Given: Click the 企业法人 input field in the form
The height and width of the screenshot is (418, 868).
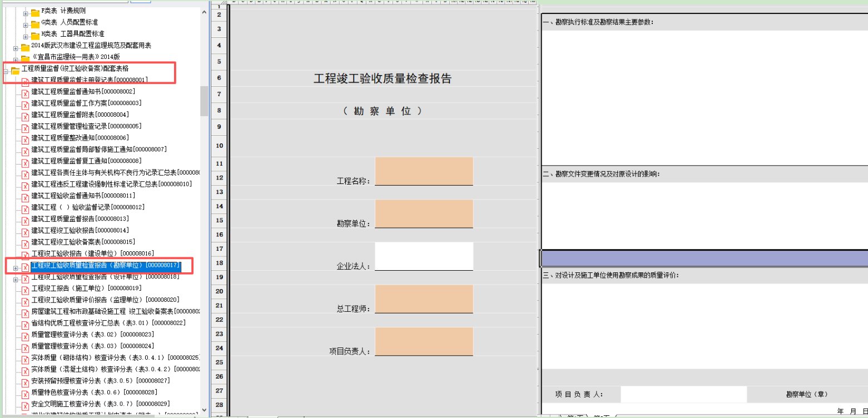Looking at the screenshot, I should coord(424,255).
